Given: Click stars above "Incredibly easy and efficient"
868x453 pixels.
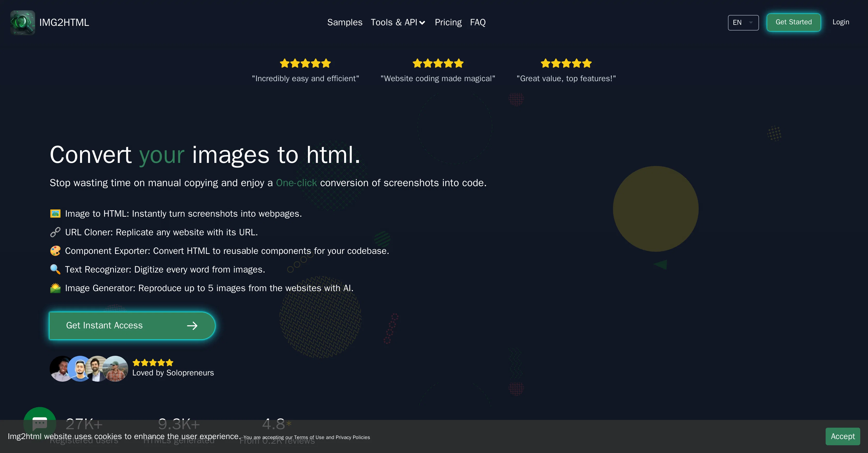Looking at the screenshot, I should point(305,63).
